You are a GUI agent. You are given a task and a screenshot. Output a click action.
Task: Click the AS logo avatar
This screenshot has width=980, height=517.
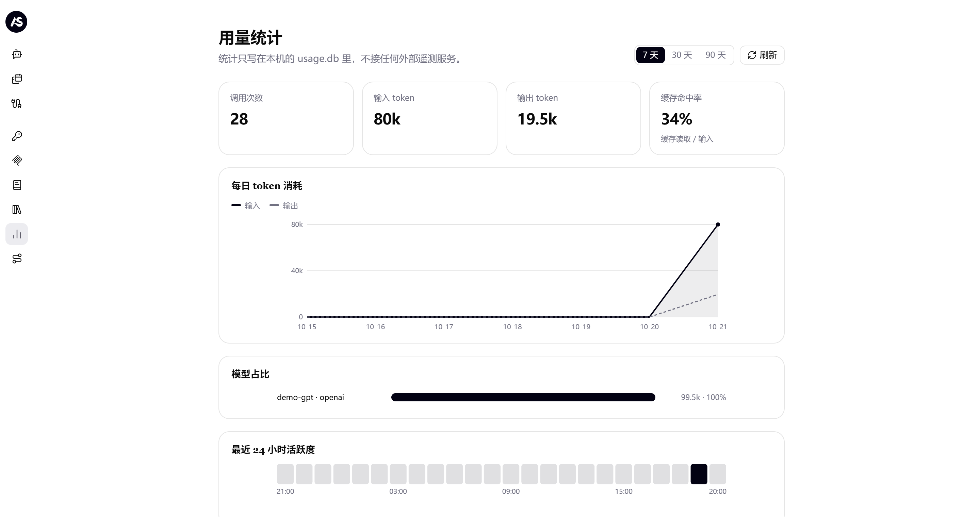click(16, 22)
